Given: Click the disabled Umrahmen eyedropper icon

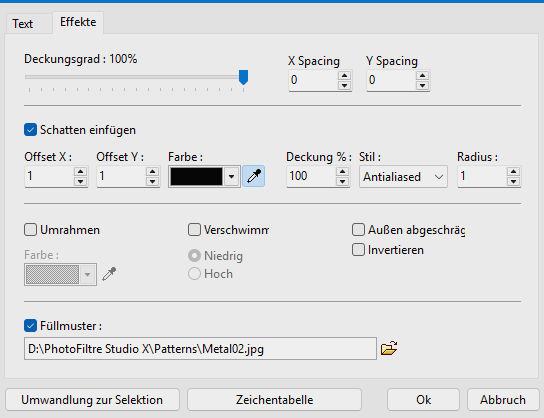Looking at the screenshot, I should pyautogui.click(x=109, y=274).
